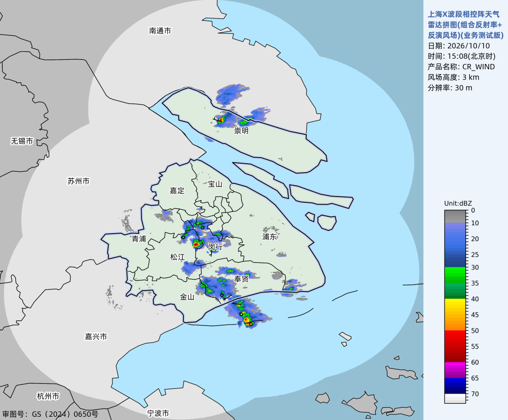
Task: Select the map approval number 审图号 text
Action: coord(50,414)
